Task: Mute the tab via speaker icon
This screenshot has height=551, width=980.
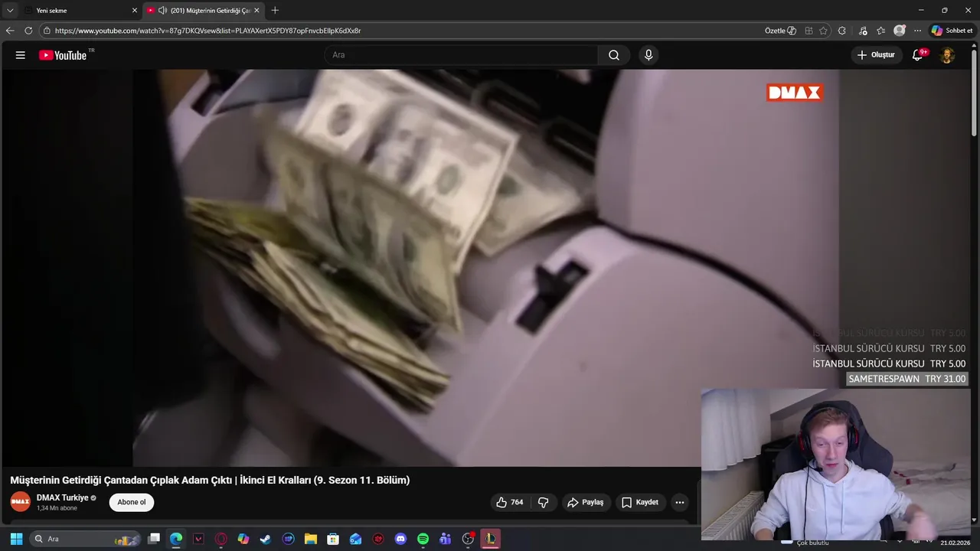Action: pyautogui.click(x=162, y=11)
